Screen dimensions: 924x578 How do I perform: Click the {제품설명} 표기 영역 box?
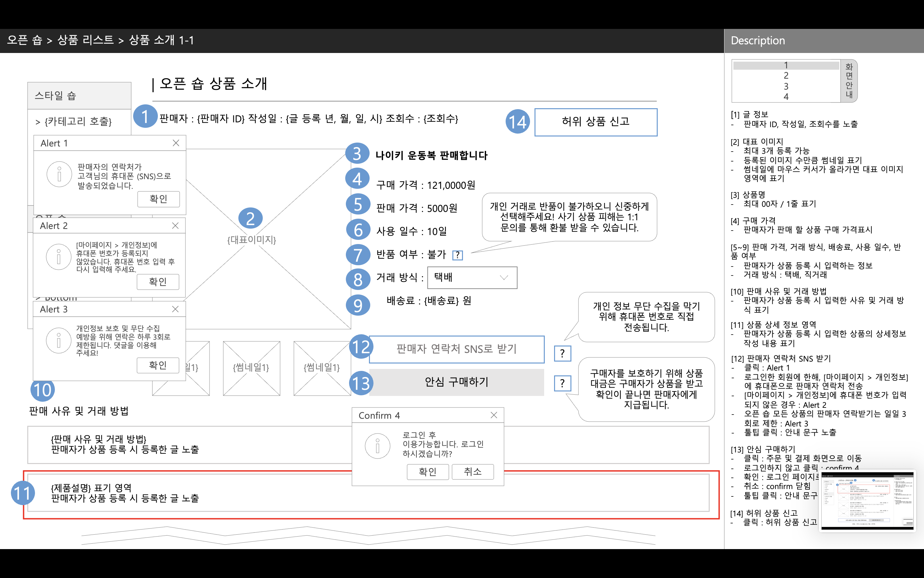pyautogui.click(x=368, y=493)
